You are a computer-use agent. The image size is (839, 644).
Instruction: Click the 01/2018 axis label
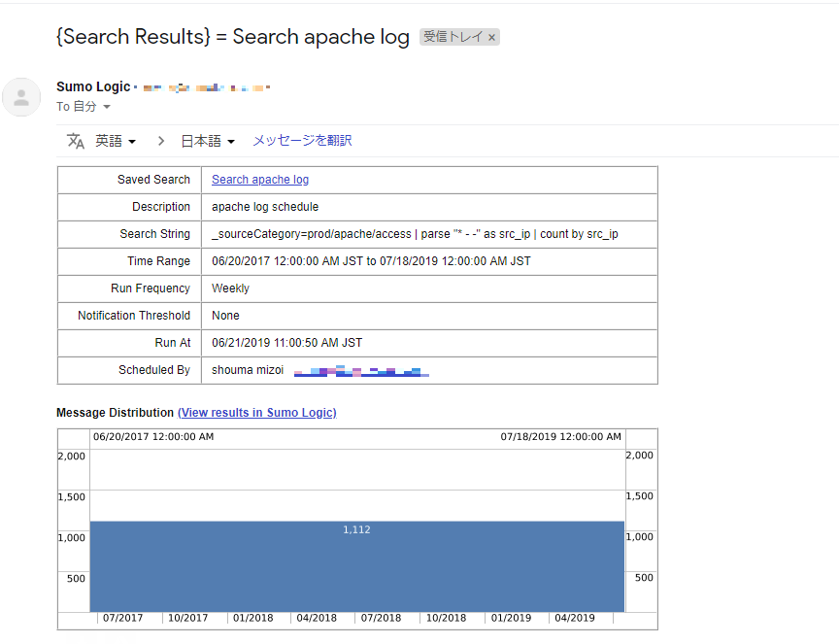pyautogui.click(x=252, y=618)
